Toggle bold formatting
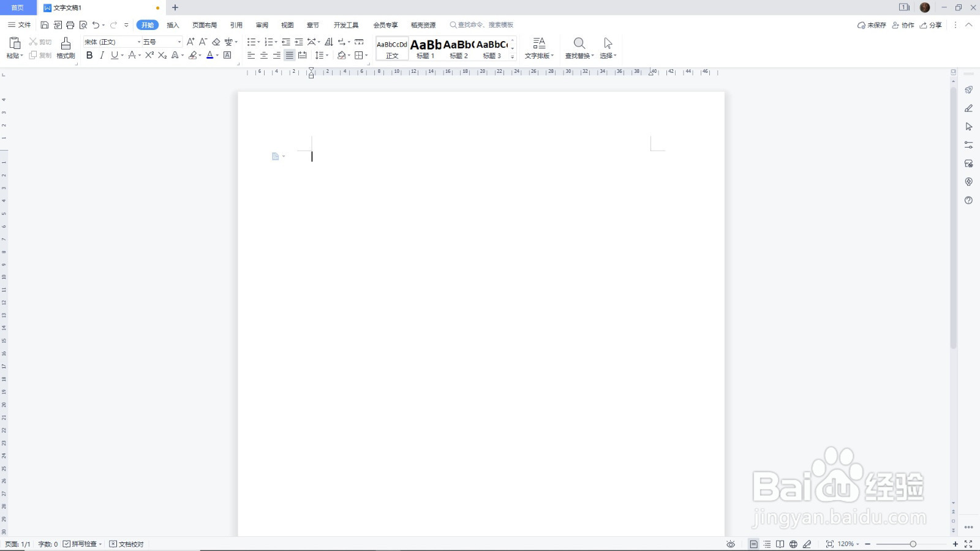 coord(89,55)
